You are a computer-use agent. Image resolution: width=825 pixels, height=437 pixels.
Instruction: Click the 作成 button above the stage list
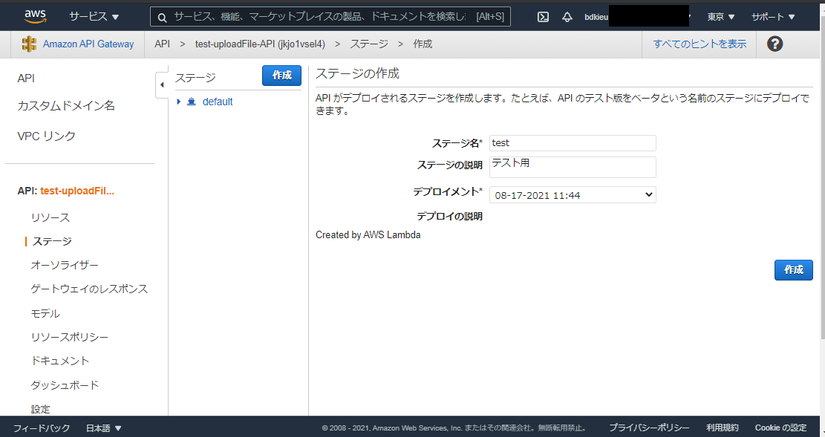coord(281,75)
